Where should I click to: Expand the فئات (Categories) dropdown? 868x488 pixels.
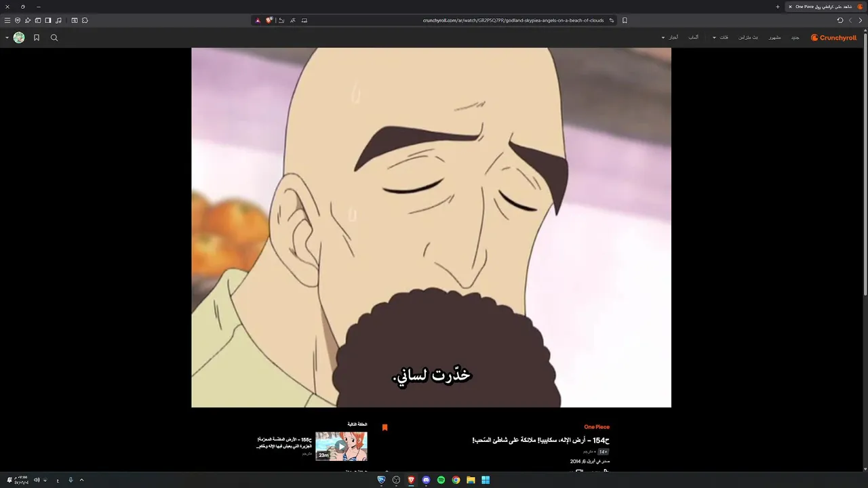click(x=721, y=38)
